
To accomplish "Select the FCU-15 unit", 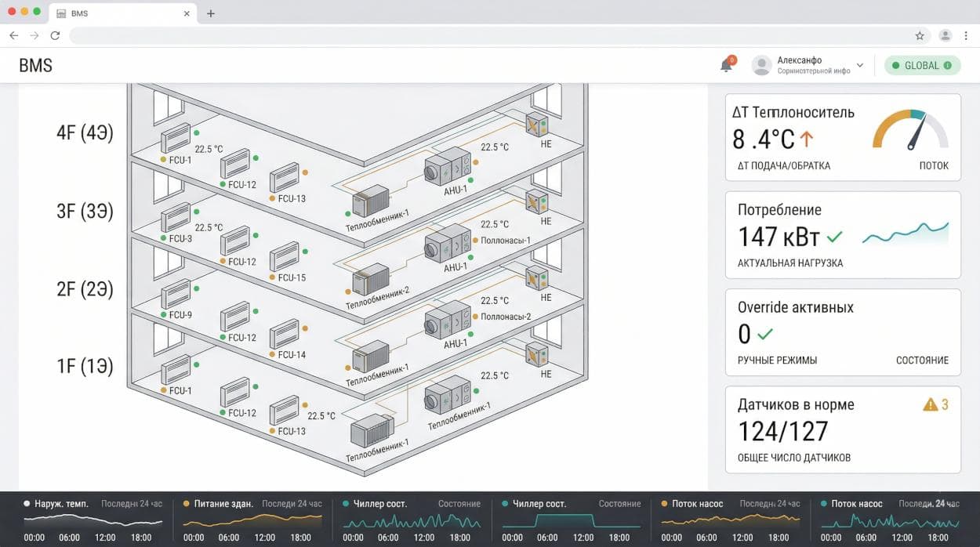I will point(285,258).
